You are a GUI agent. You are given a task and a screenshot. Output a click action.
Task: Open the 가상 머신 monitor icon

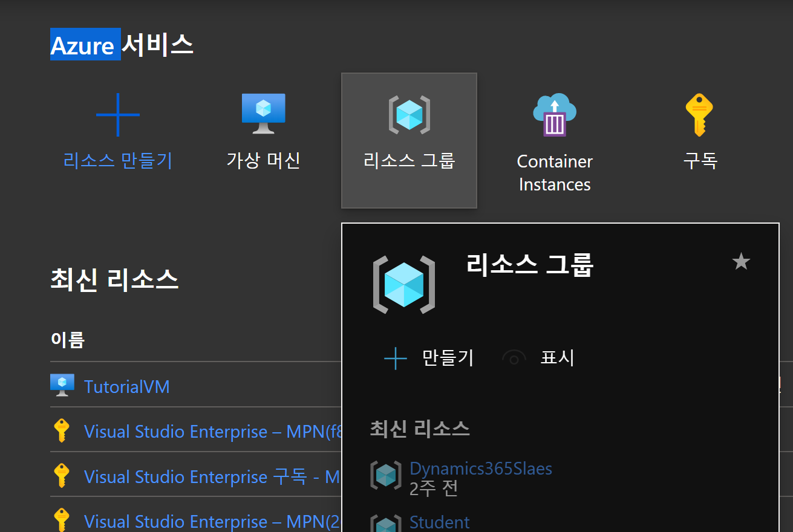point(264,114)
